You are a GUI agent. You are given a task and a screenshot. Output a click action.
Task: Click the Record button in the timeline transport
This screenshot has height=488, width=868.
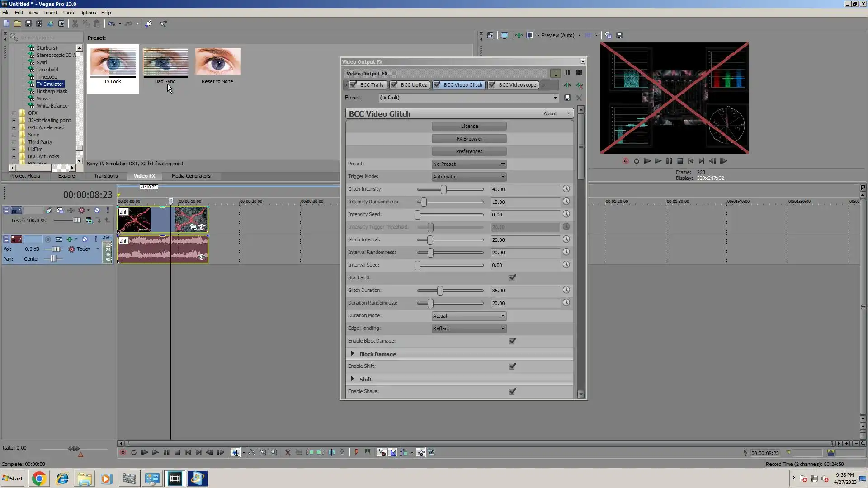pyautogui.click(x=123, y=452)
